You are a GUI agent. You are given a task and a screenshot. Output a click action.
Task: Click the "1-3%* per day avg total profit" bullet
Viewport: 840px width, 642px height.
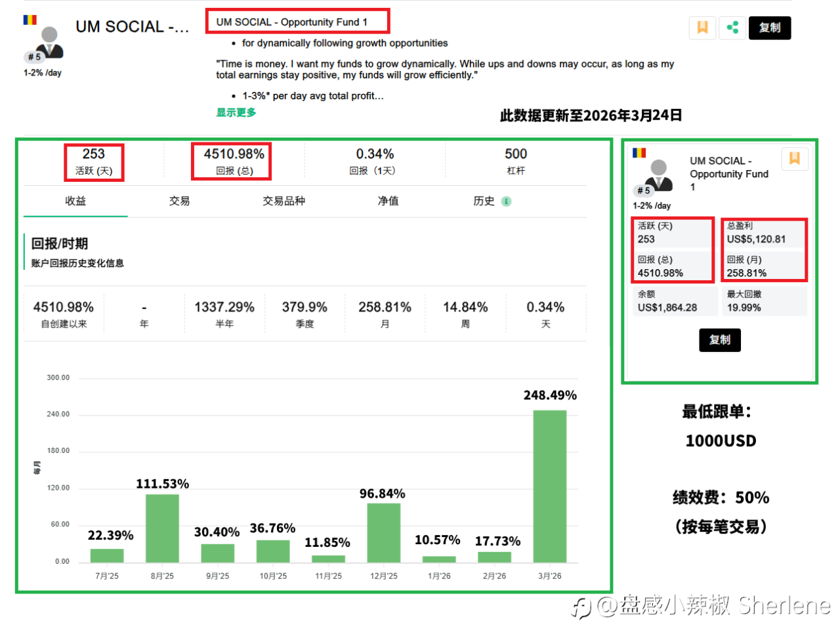[313, 96]
